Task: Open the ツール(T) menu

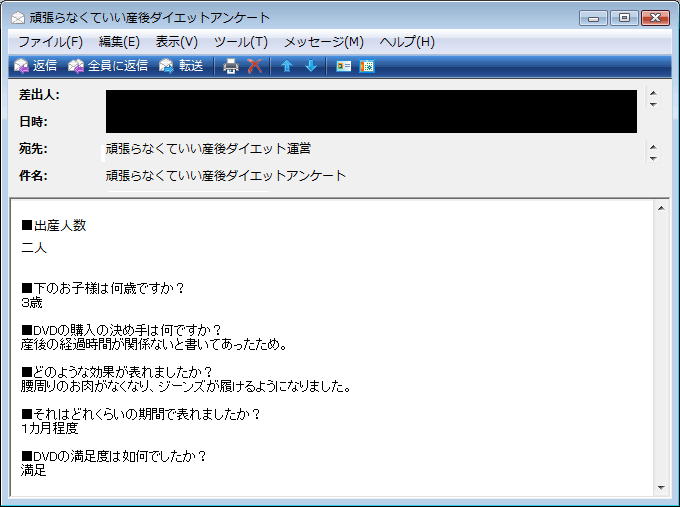Action: pyautogui.click(x=241, y=42)
